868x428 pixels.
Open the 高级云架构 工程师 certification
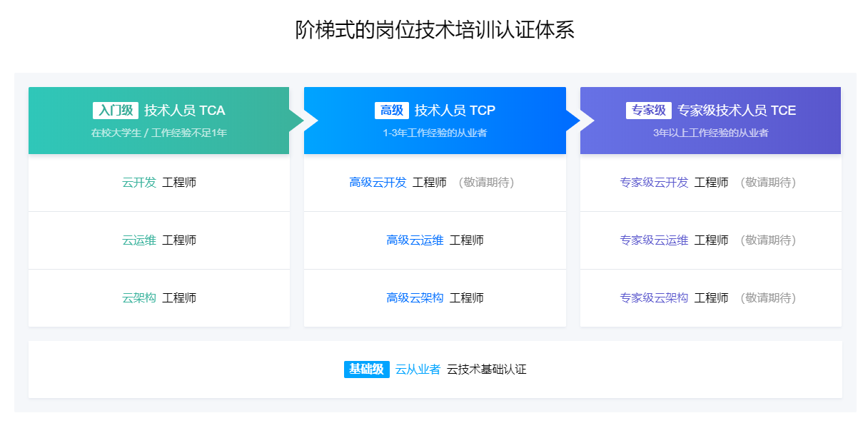(x=435, y=298)
